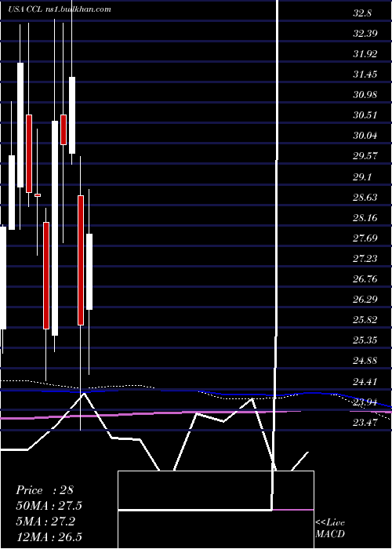Click the 28.63 price axis label

pos(365,197)
